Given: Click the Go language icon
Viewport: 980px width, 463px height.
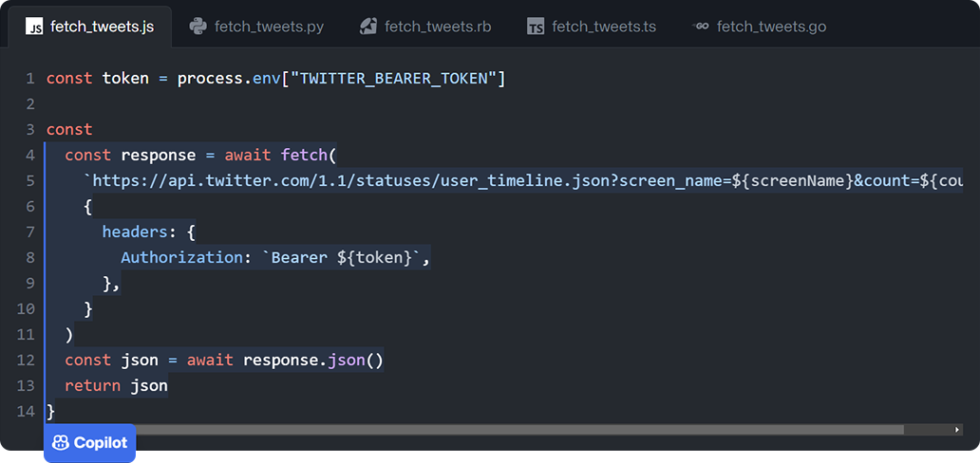Looking at the screenshot, I should pos(701,27).
